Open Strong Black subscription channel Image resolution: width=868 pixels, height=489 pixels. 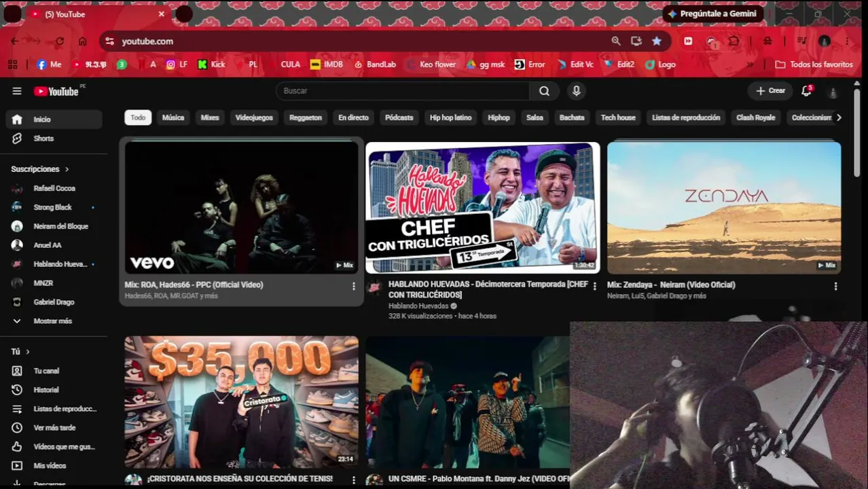[x=54, y=207]
